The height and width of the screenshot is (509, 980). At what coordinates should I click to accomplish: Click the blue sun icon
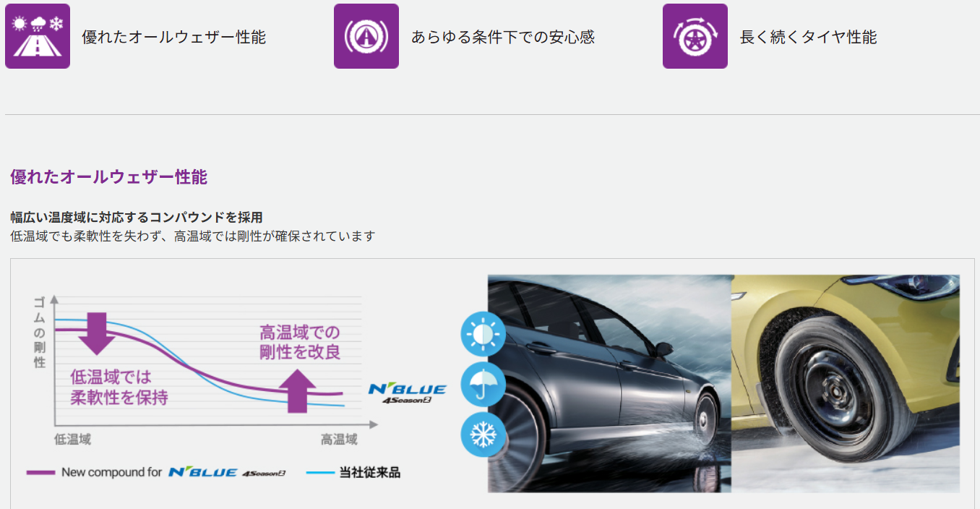483,334
